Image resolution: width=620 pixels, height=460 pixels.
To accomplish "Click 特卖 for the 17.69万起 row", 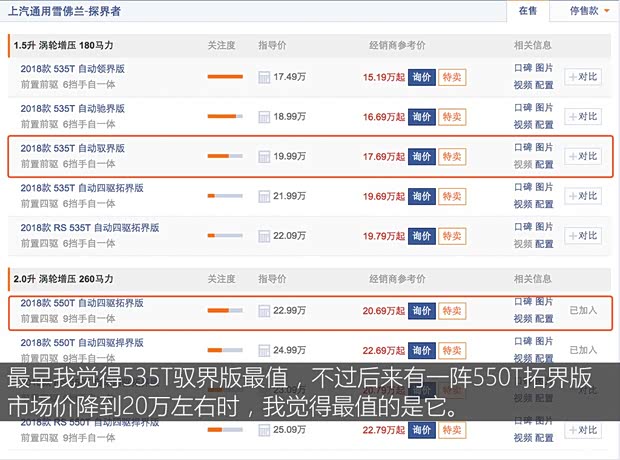I will (x=452, y=157).
